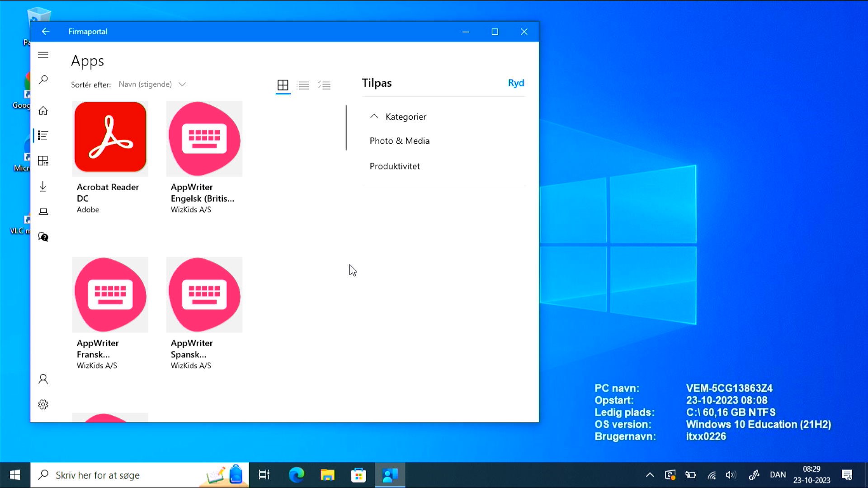Switch to detailed list view
Image resolution: width=868 pixels, height=488 pixels.
point(324,85)
